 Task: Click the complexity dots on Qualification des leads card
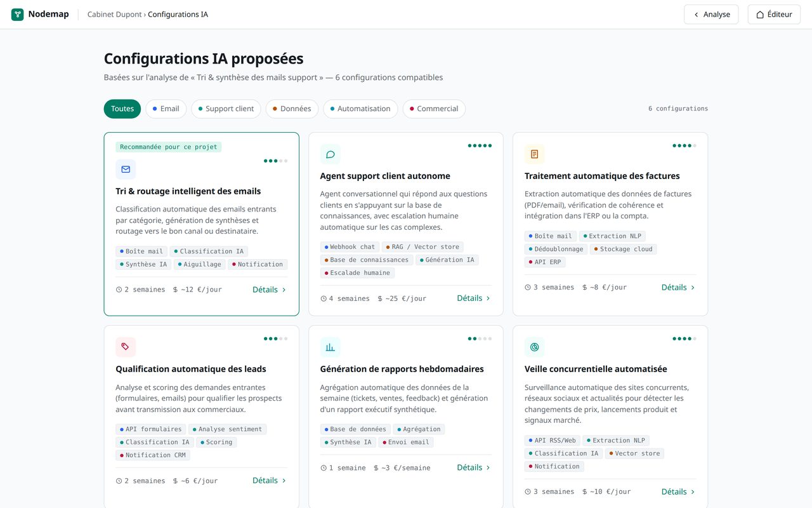tap(275, 338)
